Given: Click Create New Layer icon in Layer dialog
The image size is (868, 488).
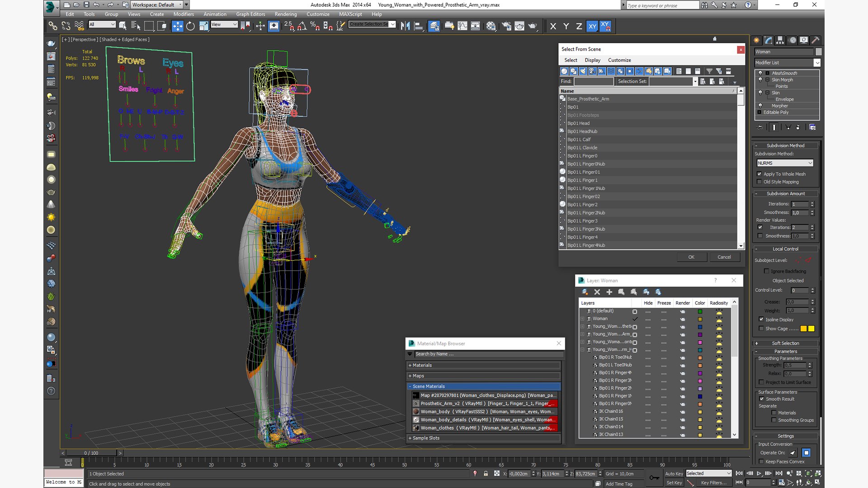Looking at the screenshot, I should click(585, 292).
